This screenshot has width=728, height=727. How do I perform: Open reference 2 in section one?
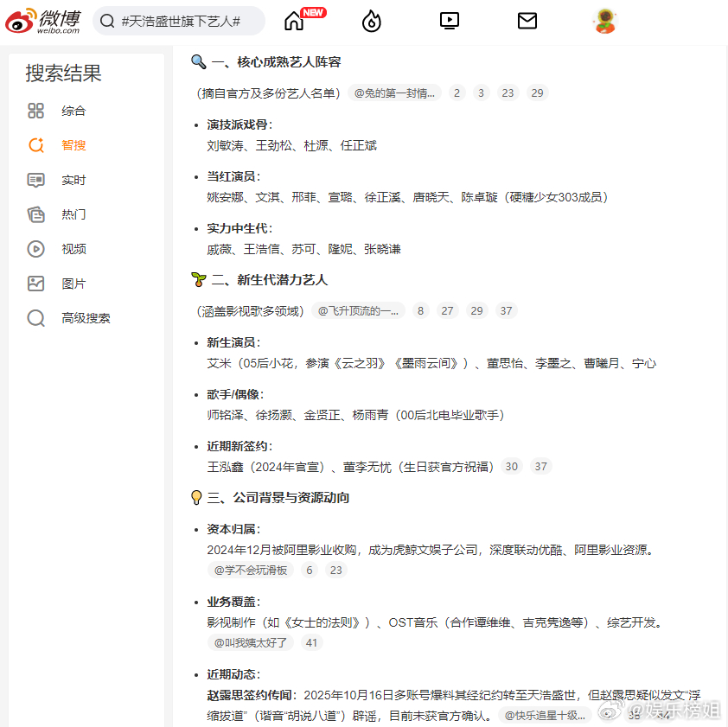pos(457,92)
